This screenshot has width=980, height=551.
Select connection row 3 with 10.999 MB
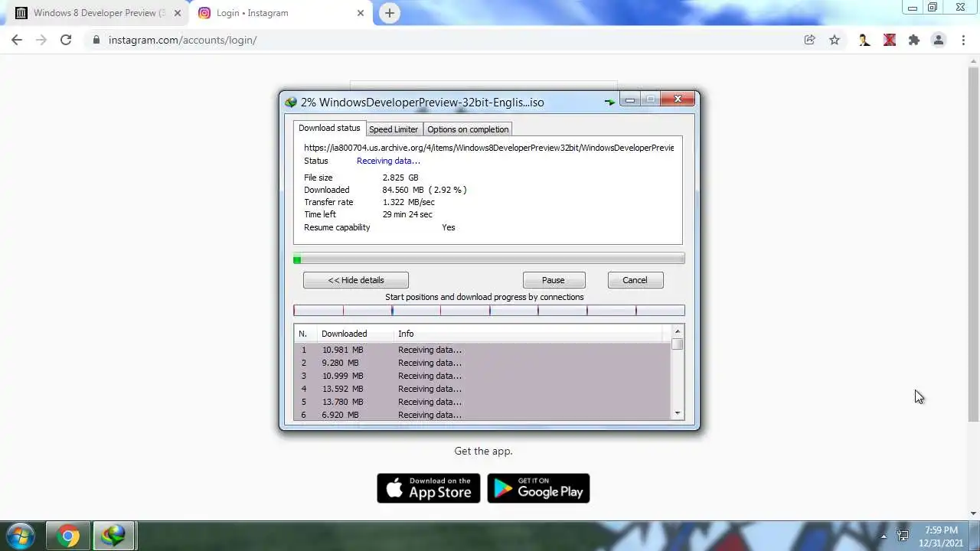pos(482,376)
